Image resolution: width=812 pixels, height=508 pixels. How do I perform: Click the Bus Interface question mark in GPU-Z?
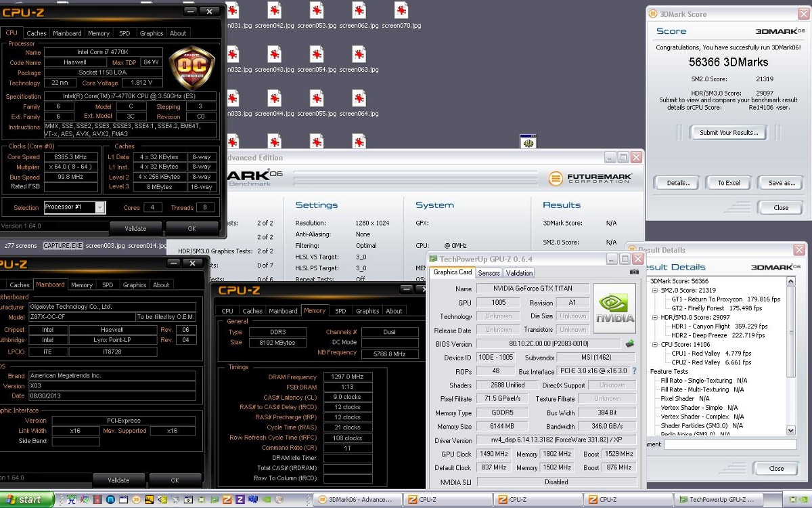pos(634,371)
